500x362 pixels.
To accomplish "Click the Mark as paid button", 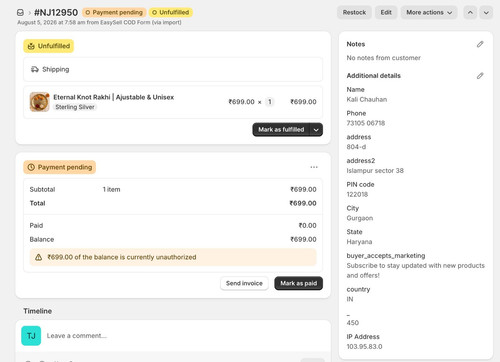I will pyautogui.click(x=298, y=283).
